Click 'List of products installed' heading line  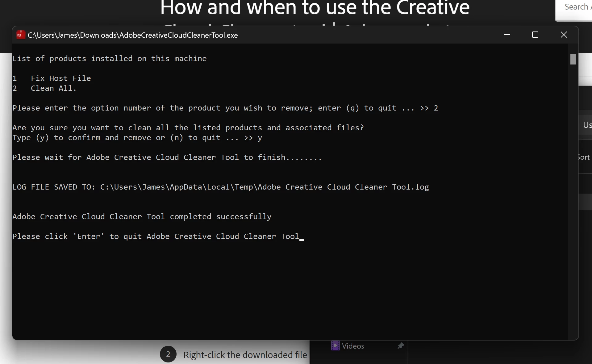(x=110, y=59)
